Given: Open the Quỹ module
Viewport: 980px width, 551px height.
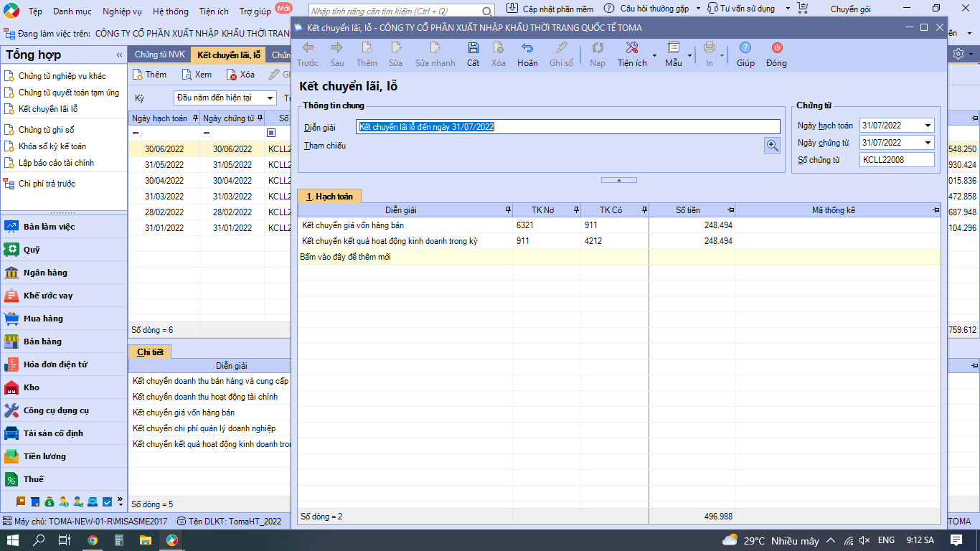Looking at the screenshot, I should pos(65,250).
